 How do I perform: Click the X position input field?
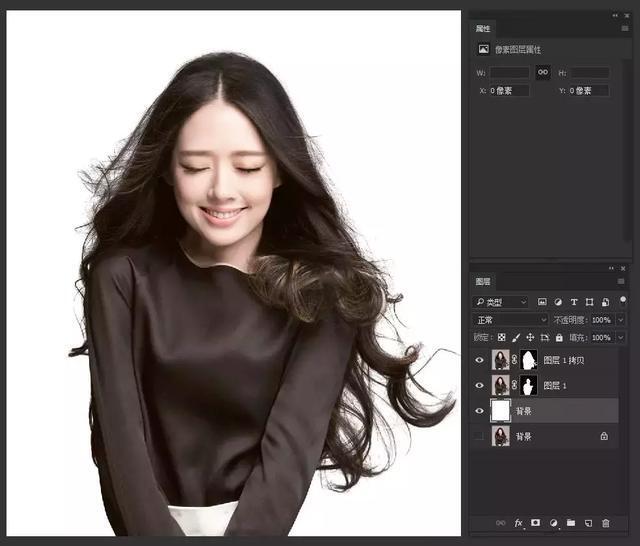point(510,90)
